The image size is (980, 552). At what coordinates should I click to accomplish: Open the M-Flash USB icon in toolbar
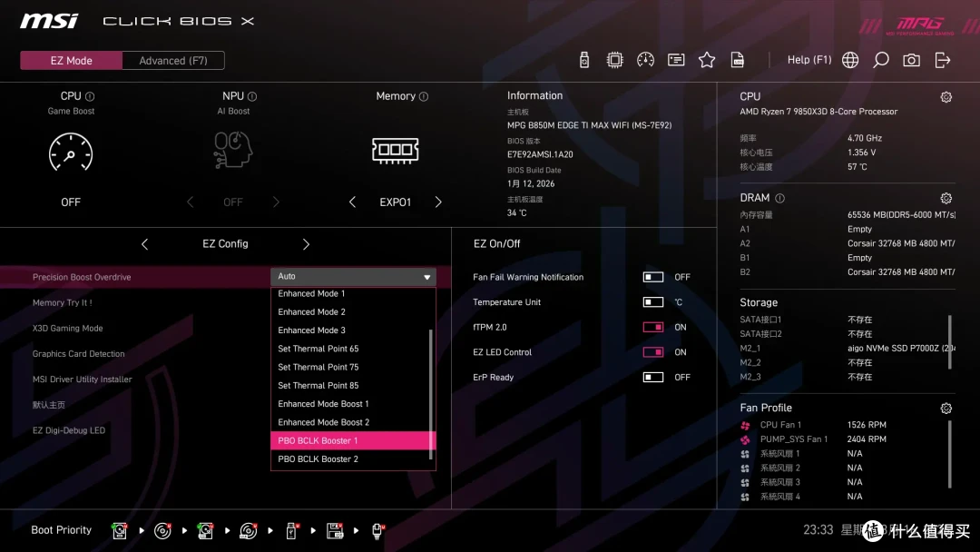point(584,60)
